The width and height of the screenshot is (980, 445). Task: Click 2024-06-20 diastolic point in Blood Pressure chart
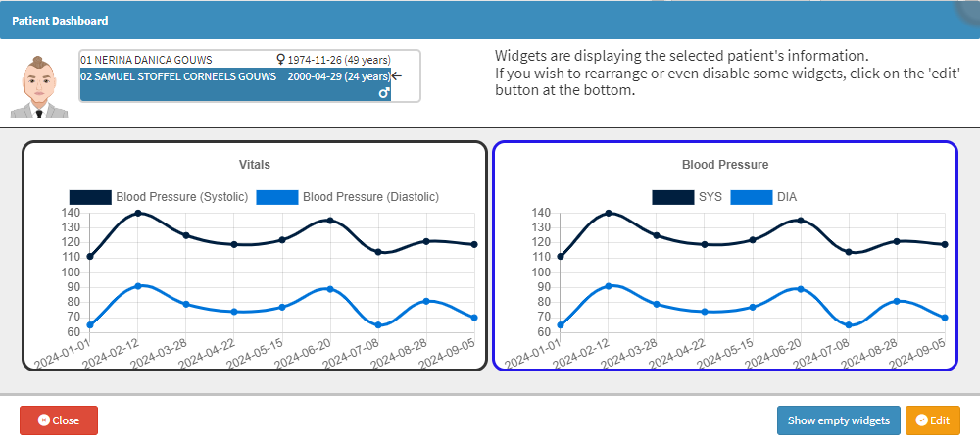click(x=801, y=289)
